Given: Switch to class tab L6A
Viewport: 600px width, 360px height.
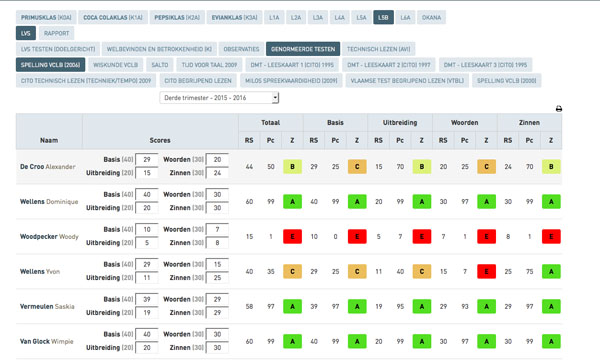Looking at the screenshot, I should click(x=405, y=17).
